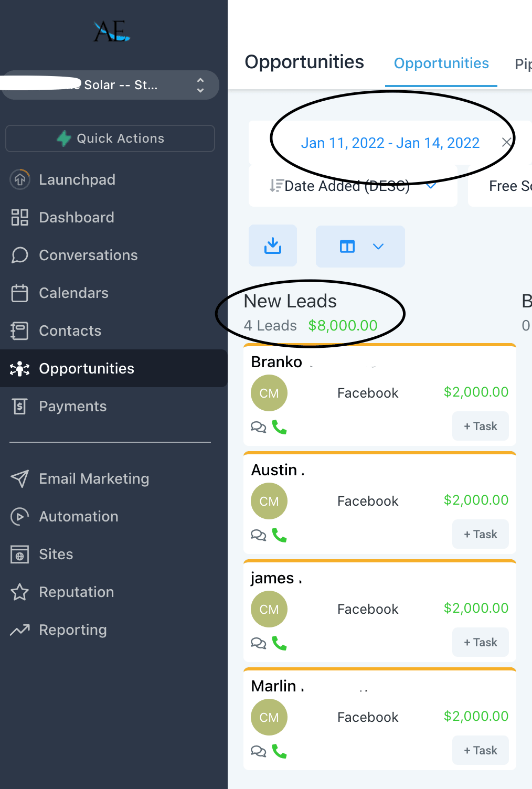Open the board view layout dropdown
Screen dimensions: 532x789
point(360,247)
